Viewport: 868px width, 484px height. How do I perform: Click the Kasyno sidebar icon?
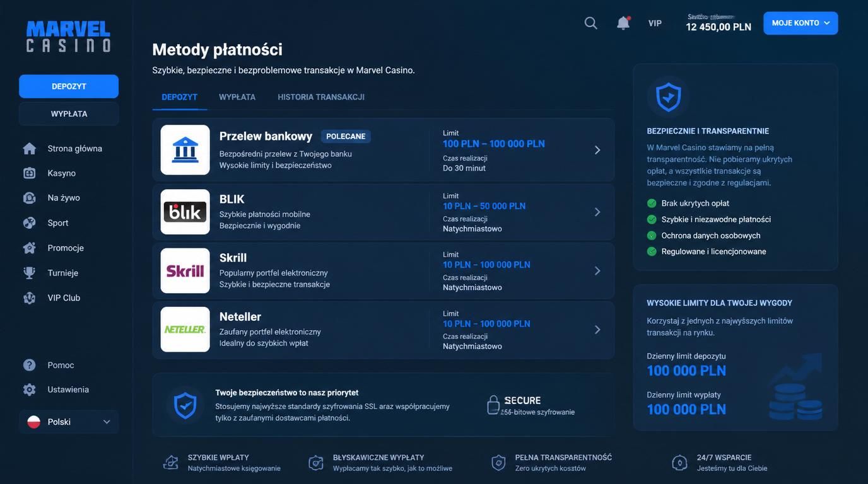coord(30,173)
